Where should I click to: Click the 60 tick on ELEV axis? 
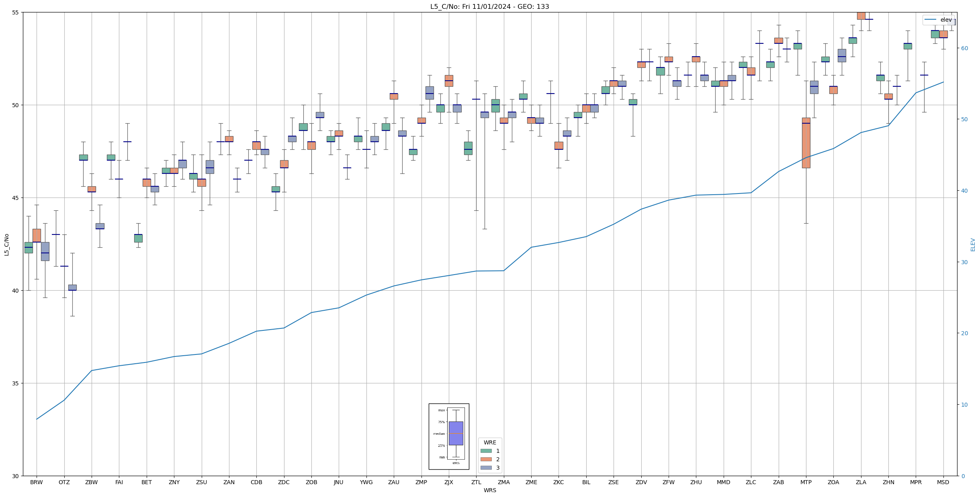pos(964,48)
